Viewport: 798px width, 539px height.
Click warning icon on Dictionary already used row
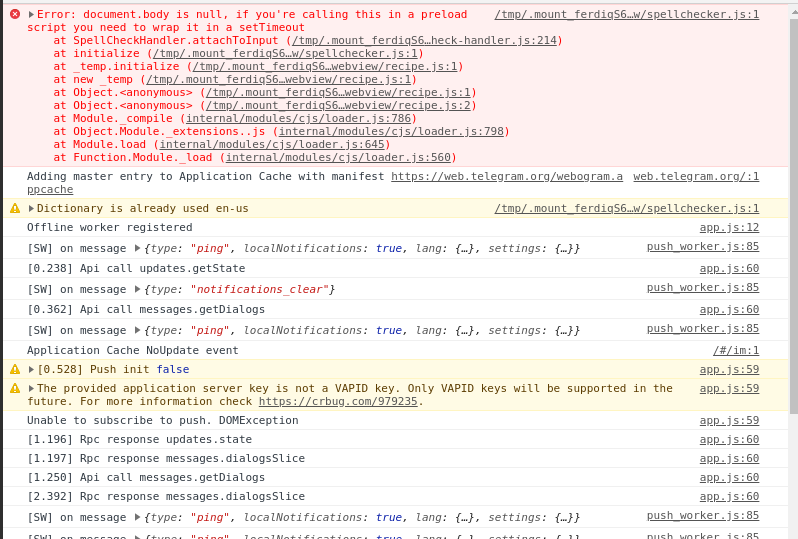(x=15, y=208)
